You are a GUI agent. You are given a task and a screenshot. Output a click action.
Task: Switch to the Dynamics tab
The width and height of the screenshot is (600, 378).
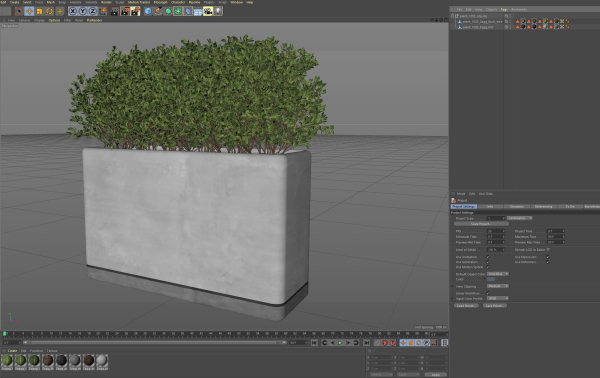pos(517,207)
